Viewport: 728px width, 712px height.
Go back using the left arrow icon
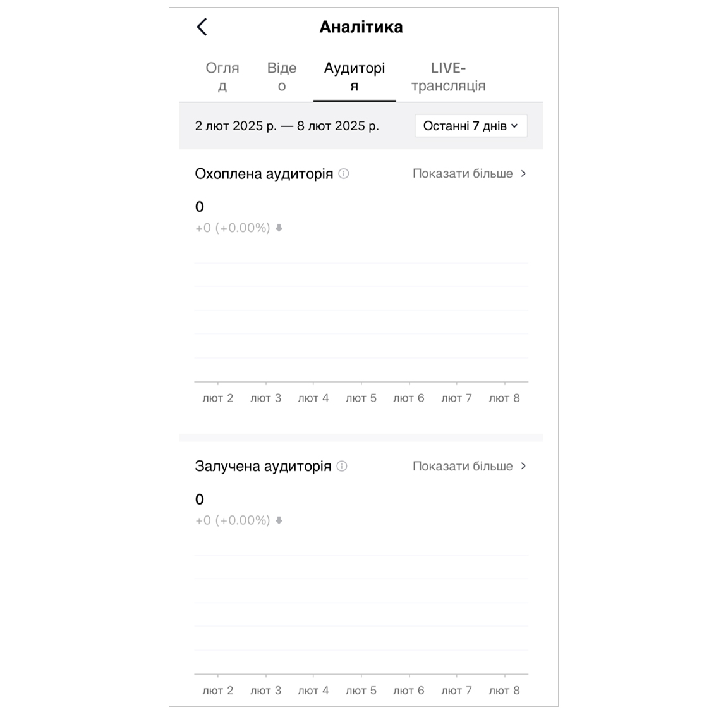[202, 27]
